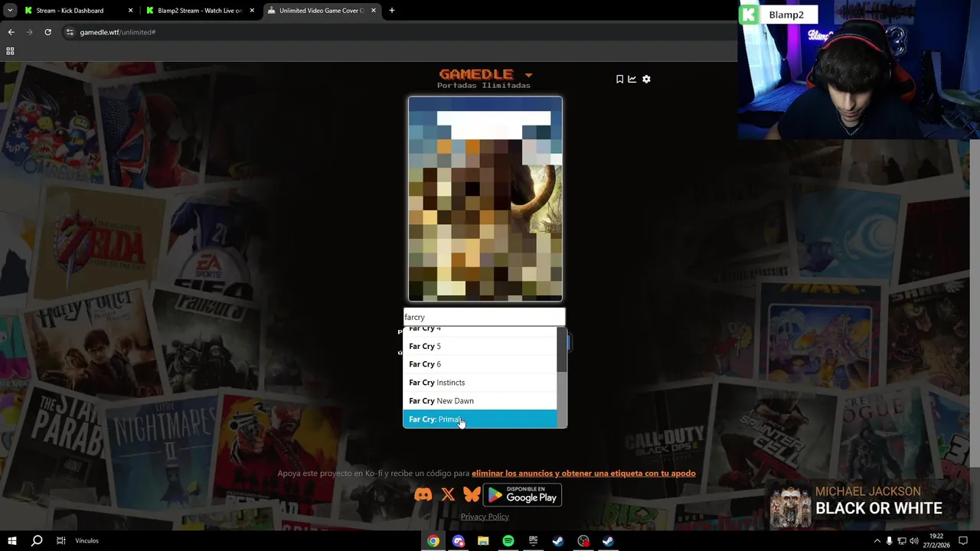The image size is (980, 551).
Task: Choose Far Cry Instincts from suggestions
Action: coord(480,383)
